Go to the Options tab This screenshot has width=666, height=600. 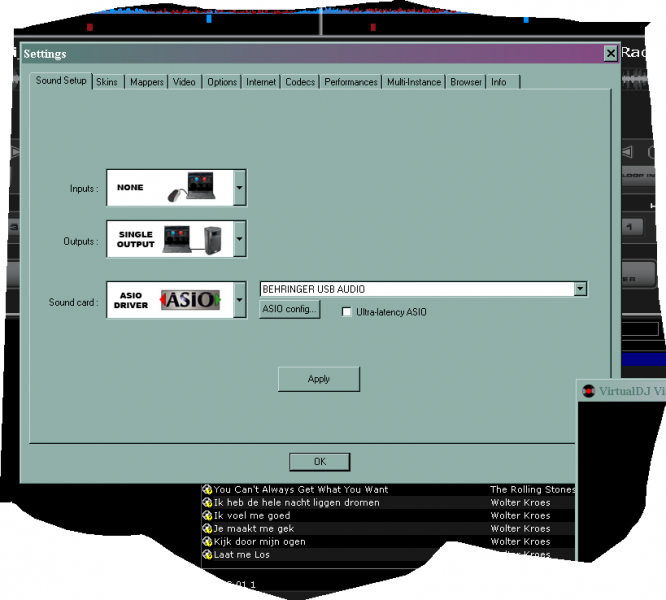coord(222,82)
